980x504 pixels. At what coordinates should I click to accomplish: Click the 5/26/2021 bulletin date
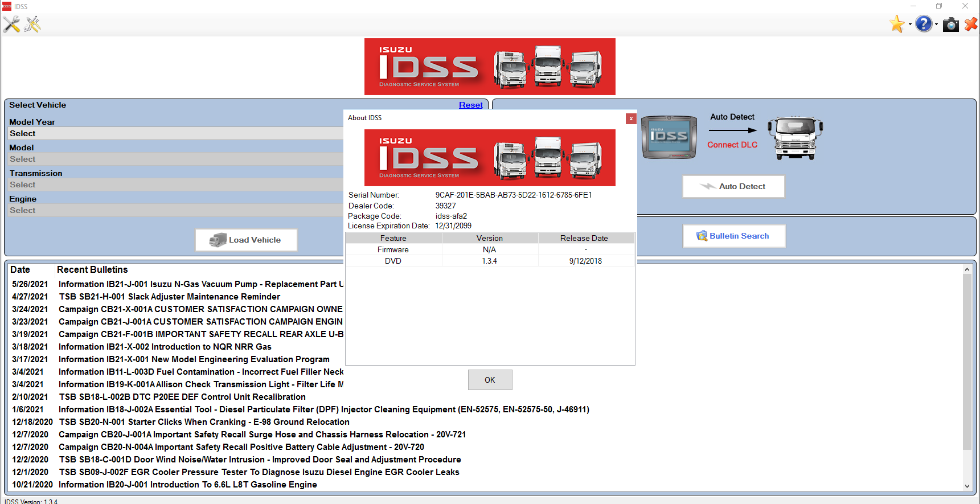tap(30, 284)
